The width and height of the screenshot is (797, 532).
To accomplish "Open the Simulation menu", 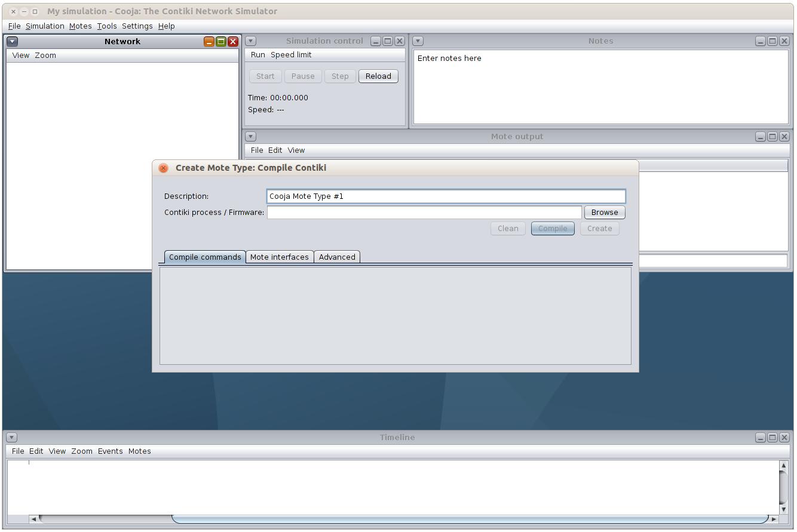I will (x=45, y=26).
